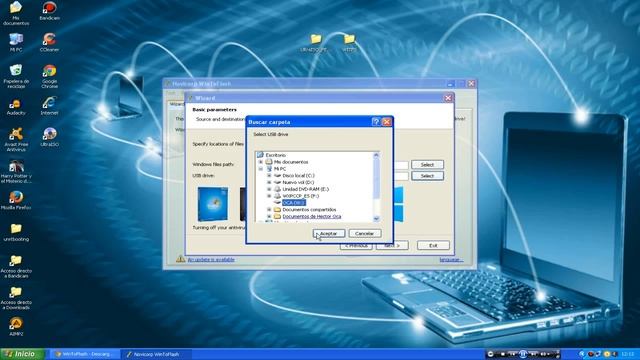This screenshot has height=360, width=640.
Task: Click Select beside Windows files path
Action: click(x=427, y=164)
